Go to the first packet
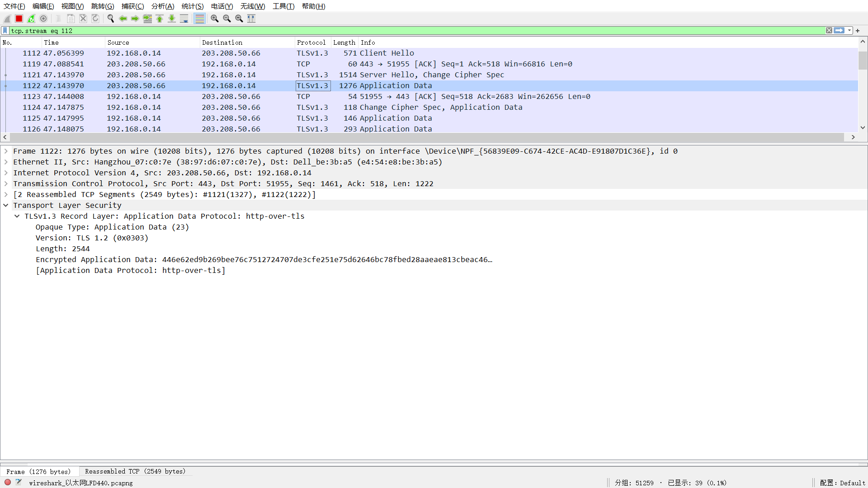The height and width of the screenshot is (488, 868). [x=160, y=19]
